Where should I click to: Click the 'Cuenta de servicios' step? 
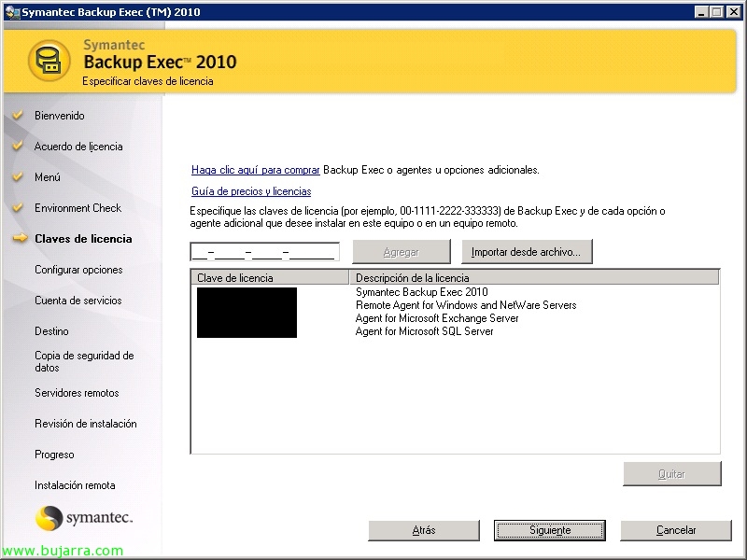[78, 301]
